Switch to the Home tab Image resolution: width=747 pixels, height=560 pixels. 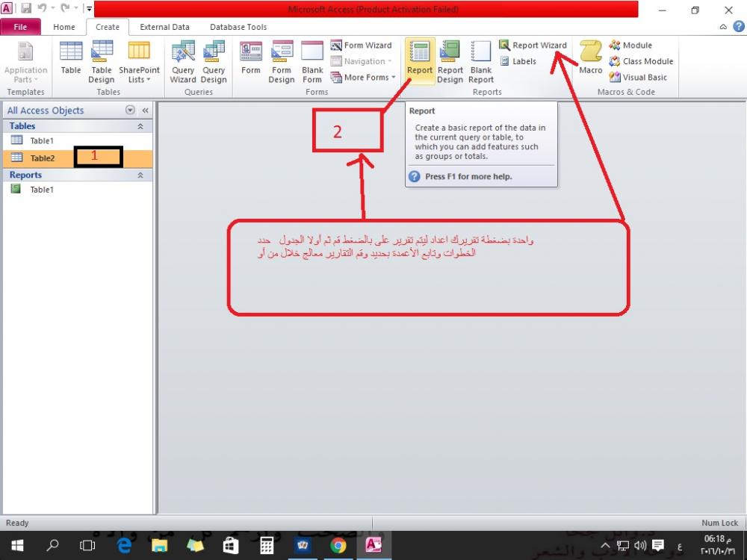pos(63,27)
